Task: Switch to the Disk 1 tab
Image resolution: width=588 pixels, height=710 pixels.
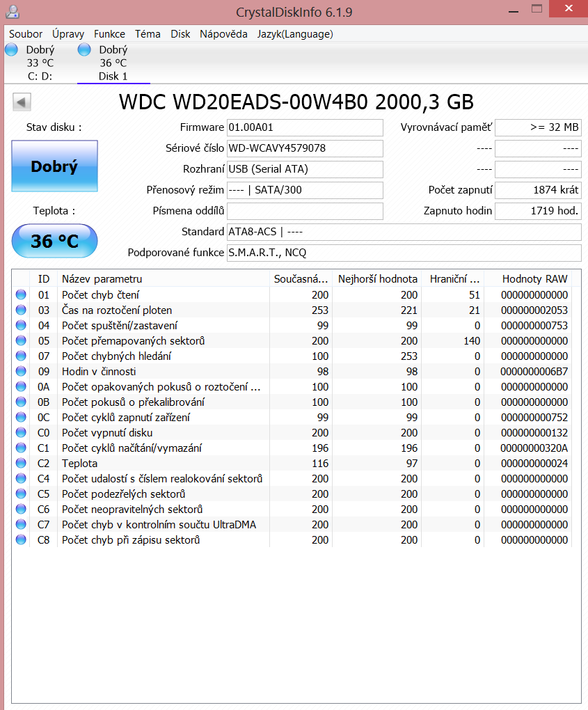Action: coord(113,63)
